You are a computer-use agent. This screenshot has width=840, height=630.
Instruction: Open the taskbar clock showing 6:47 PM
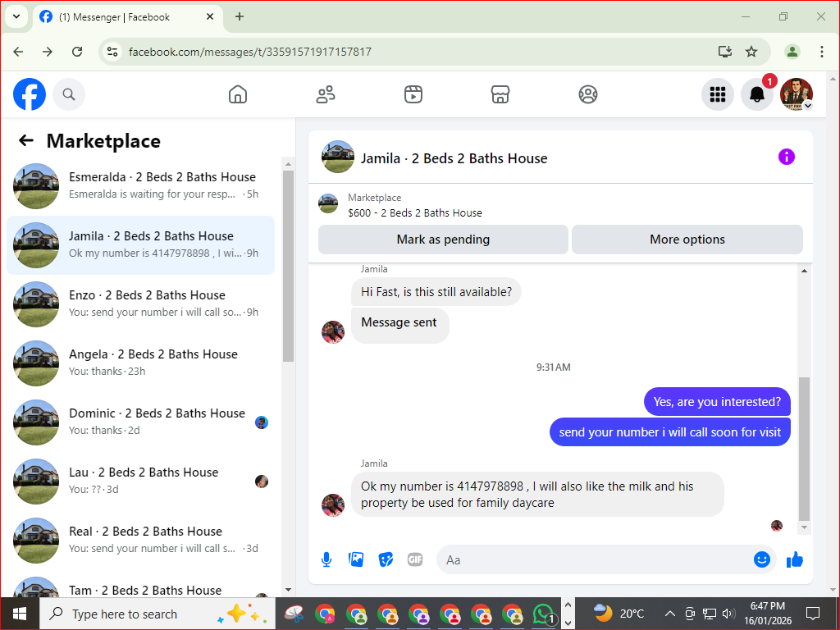pos(767,614)
